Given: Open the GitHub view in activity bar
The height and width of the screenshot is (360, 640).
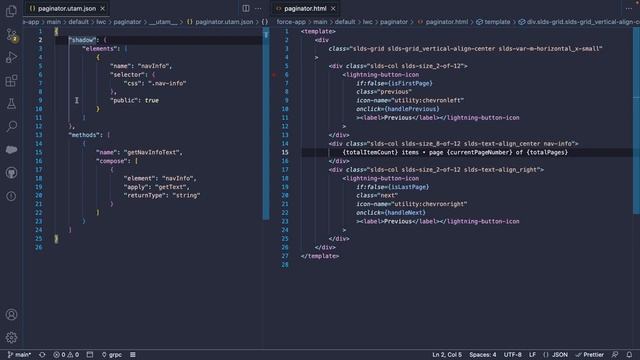Looking at the screenshot, I should (x=11, y=173).
